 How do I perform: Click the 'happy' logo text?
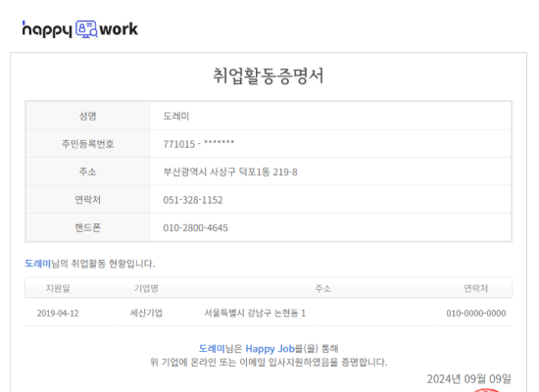tap(47, 30)
